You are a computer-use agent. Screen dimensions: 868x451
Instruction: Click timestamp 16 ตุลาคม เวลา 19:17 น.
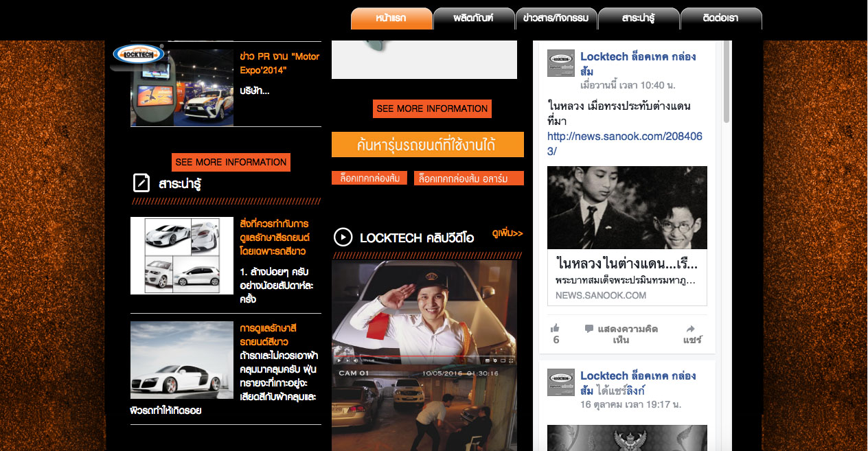(x=630, y=404)
